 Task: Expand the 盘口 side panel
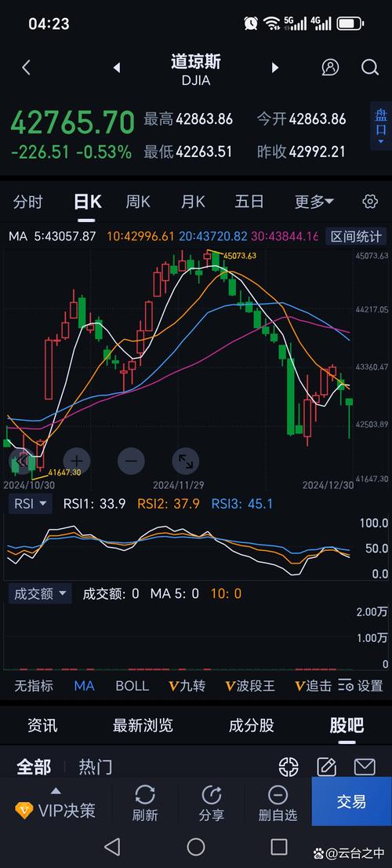coord(380,126)
